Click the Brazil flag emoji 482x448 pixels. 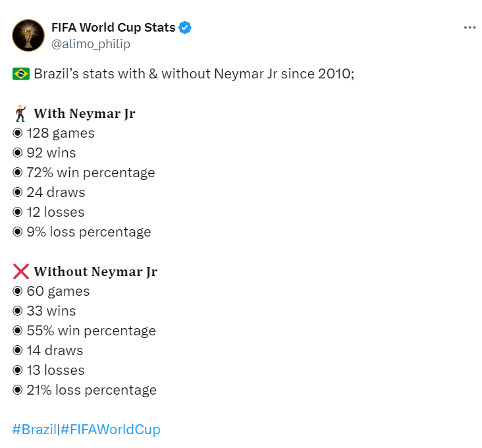click(20, 74)
